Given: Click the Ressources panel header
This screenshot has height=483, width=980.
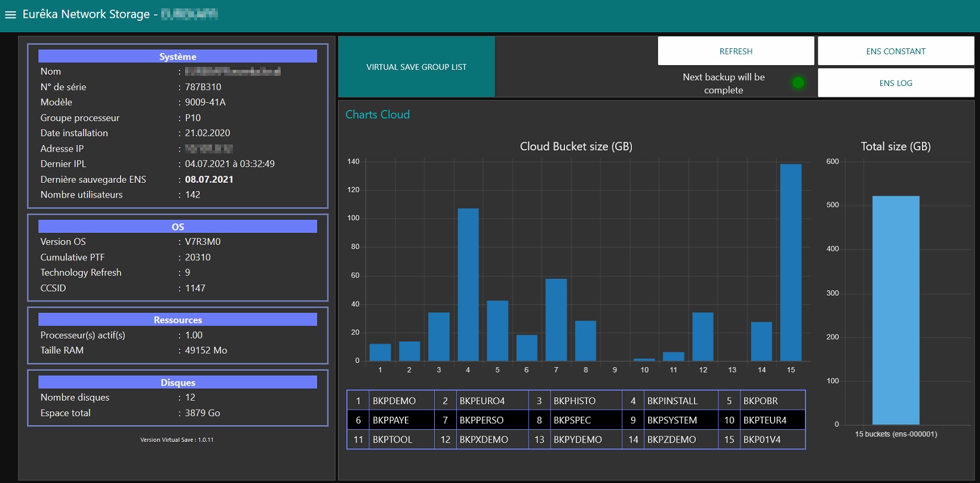Looking at the screenshot, I should coord(177,320).
